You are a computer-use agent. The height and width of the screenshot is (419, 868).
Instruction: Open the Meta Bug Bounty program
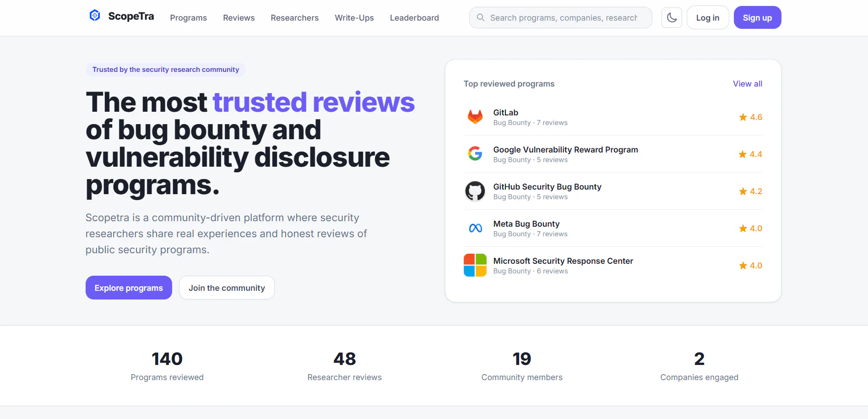526,224
